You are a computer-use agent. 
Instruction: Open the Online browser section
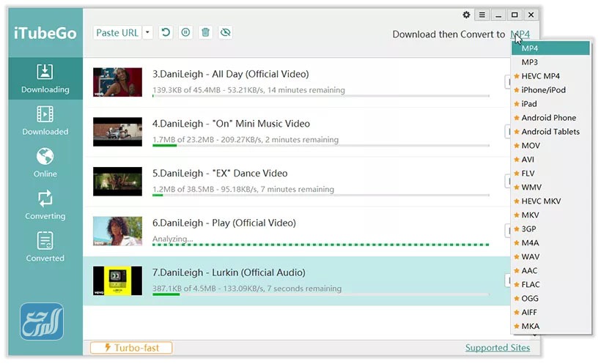[45, 163]
